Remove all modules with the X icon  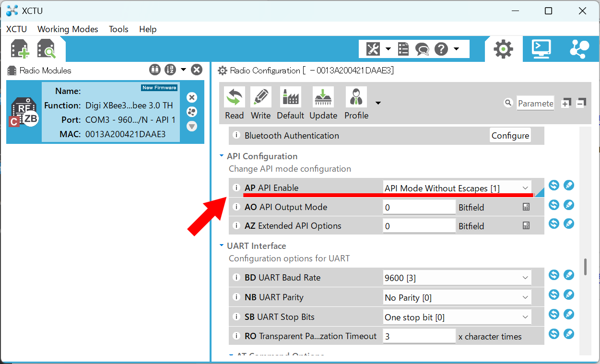tap(197, 70)
